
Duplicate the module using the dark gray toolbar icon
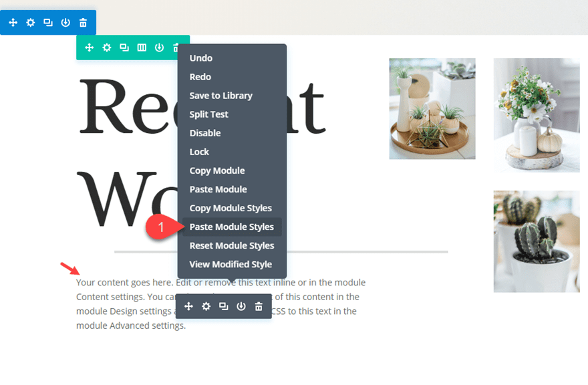coord(224,306)
